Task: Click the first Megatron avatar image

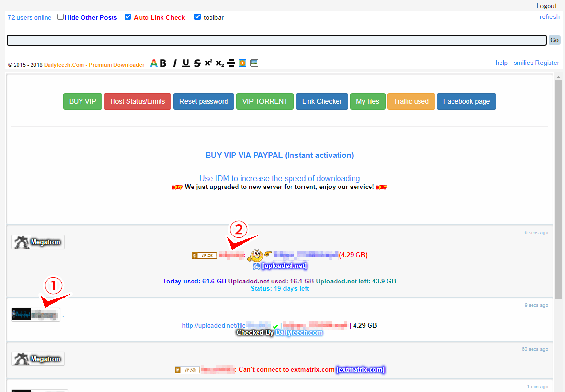Action: point(21,242)
